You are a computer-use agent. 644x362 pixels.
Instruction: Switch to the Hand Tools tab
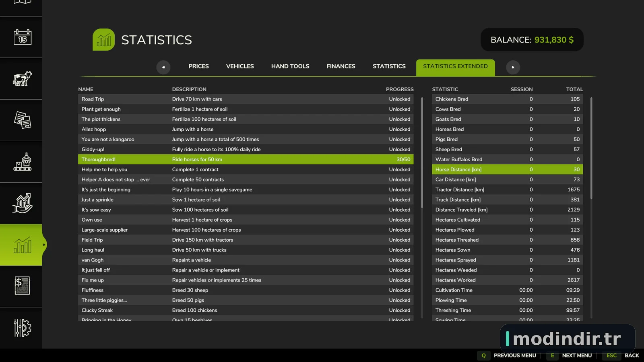(290, 66)
